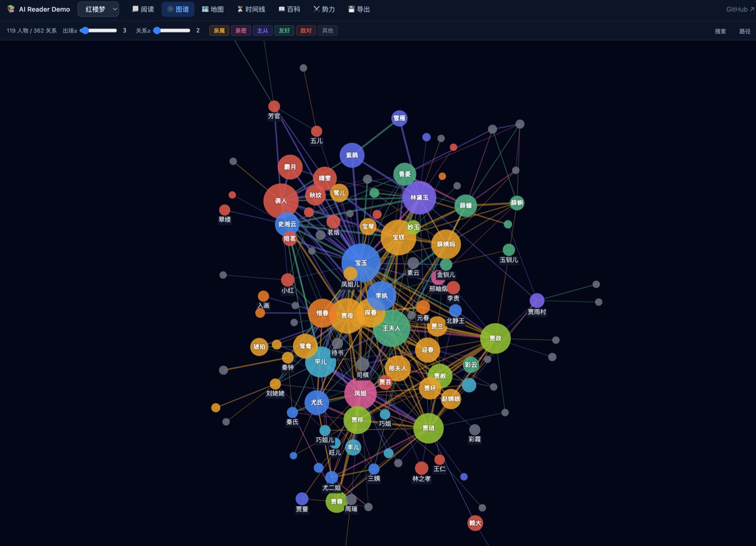The image size is (756, 546).
Task: Click the AI Reader Demo book logo
Action: point(11,9)
